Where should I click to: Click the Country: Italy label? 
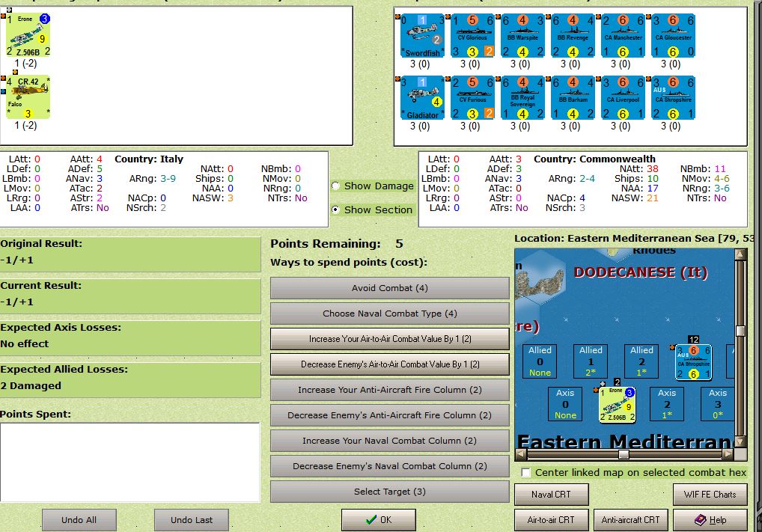tap(149, 159)
